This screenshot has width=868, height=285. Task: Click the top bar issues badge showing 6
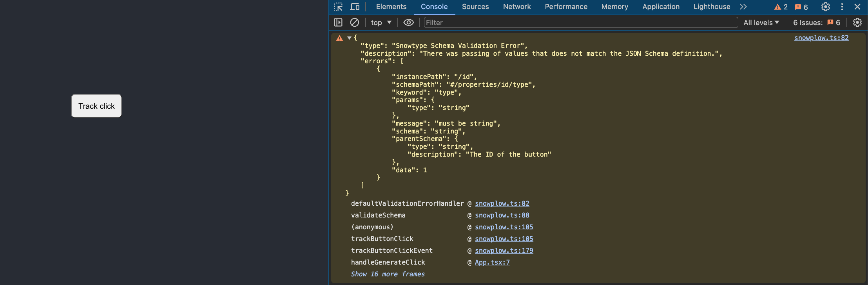pyautogui.click(x=801, y=7)
